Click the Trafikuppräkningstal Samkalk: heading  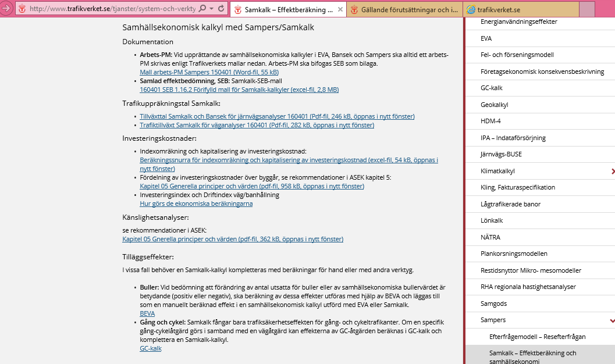coord(172,104)
